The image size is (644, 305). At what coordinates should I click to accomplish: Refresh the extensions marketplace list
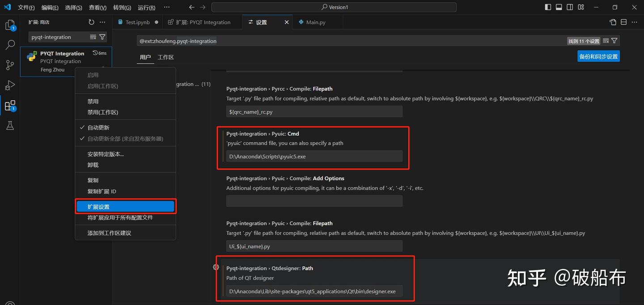point(91,22)
